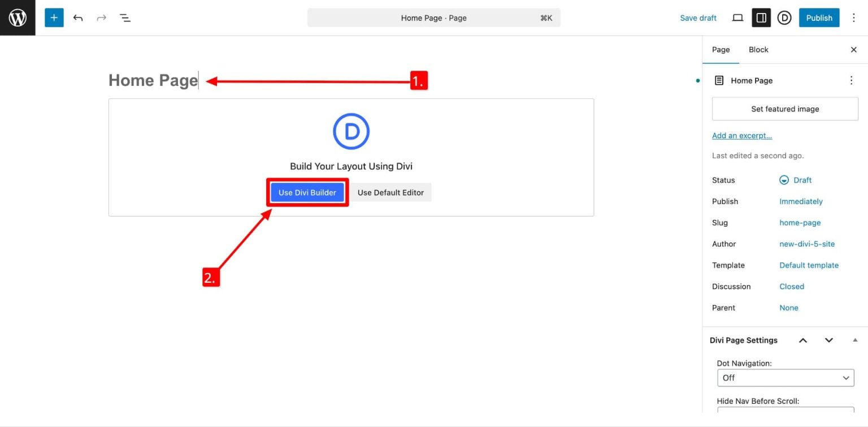The height and width of the screenshot is (427, 868).
Task: Open the block inserter with the plus icon
Action: [x=54, y=18]
